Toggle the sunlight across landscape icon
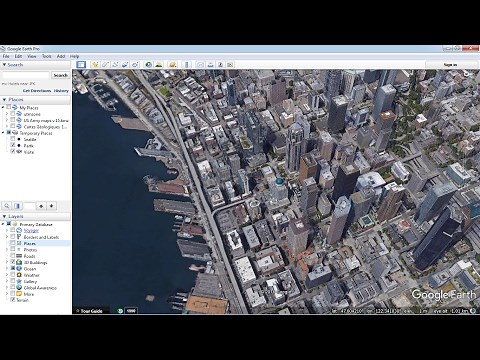The image size is (480, 360). (159, 64)
